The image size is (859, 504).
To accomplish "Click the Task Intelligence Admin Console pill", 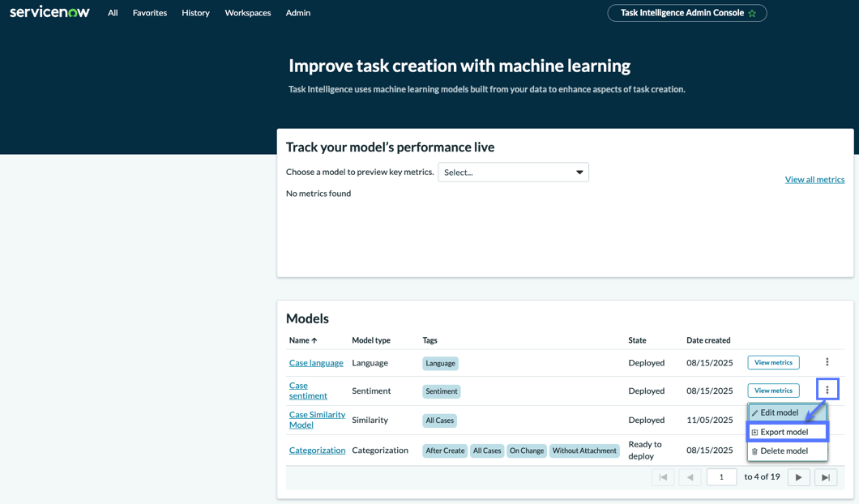I will 687,13.
